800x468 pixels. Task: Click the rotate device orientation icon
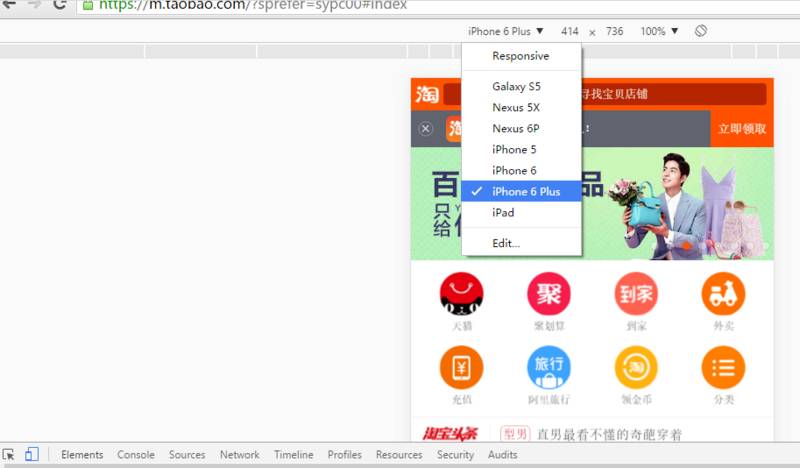click(701, 31)
